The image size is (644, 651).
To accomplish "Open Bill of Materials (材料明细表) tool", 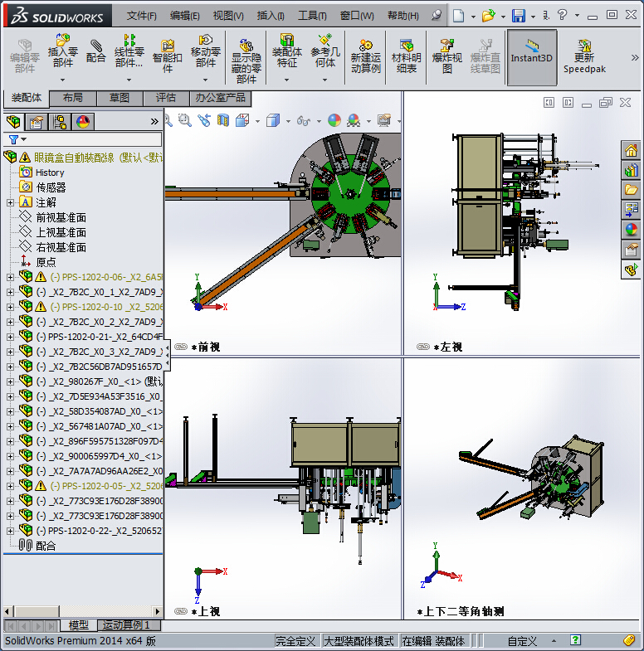I will pyautogui.click(x=407, y=56).
